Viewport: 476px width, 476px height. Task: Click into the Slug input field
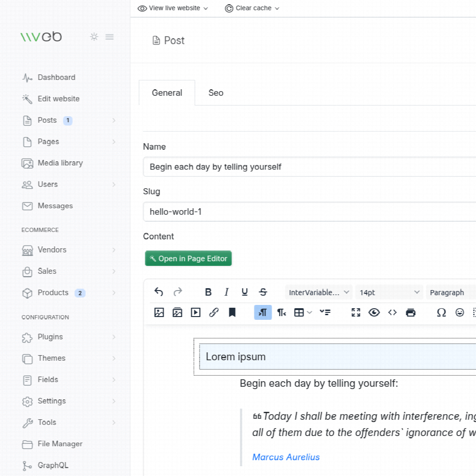(307, 212)
